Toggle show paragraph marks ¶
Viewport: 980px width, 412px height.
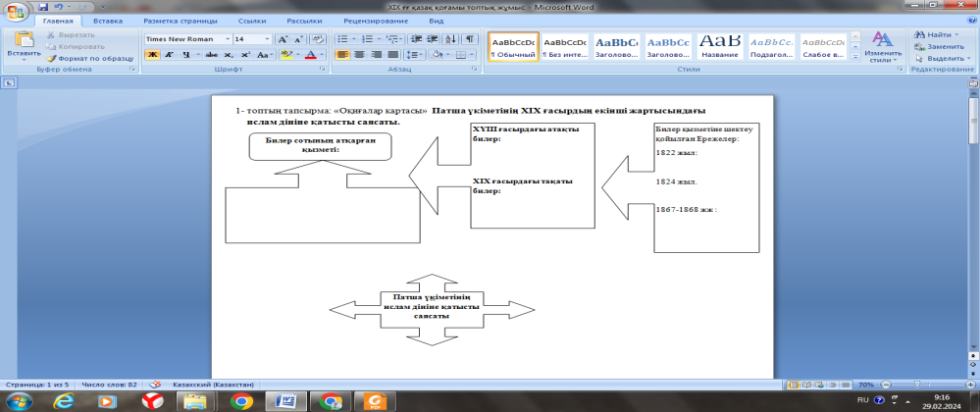point(470,39)
